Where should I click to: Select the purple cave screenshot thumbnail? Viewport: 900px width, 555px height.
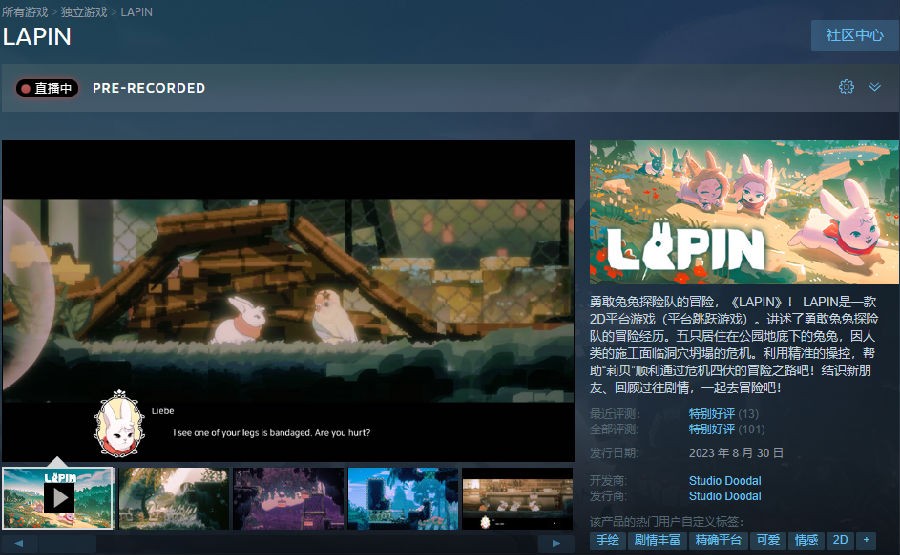tap(288, 498)
